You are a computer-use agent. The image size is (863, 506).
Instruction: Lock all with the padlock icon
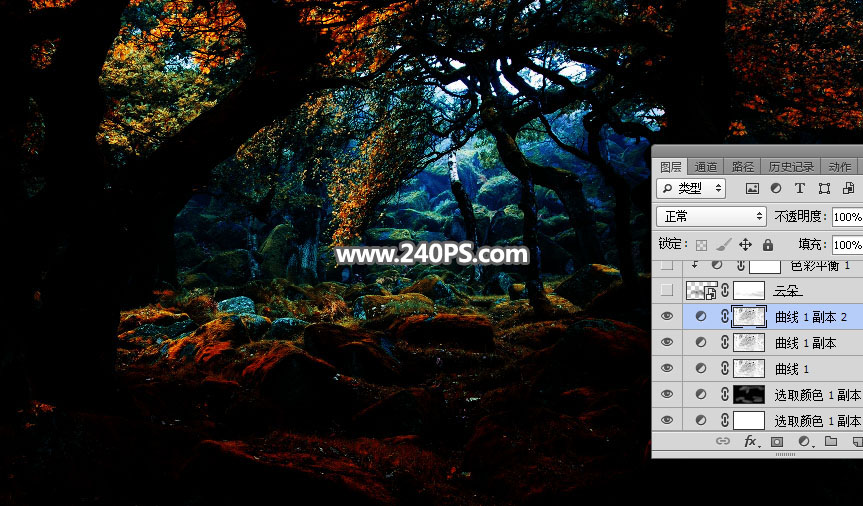pyautogui.click(x=768, y=244)
